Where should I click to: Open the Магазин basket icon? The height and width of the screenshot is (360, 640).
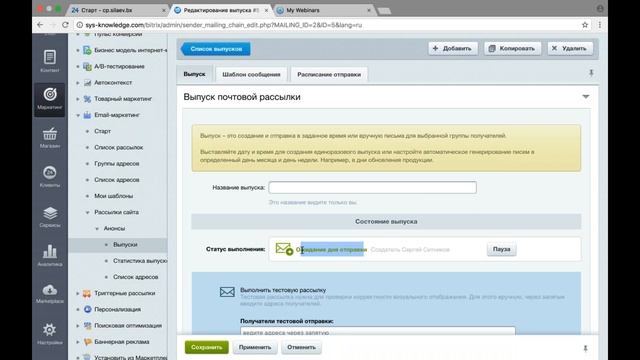tap(50, 134)
